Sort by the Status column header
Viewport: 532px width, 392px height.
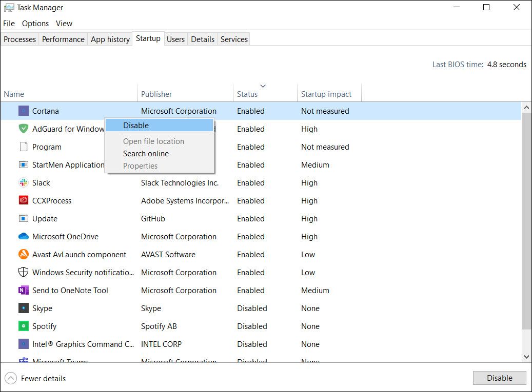pyautogui.click(x=247, y=94)
